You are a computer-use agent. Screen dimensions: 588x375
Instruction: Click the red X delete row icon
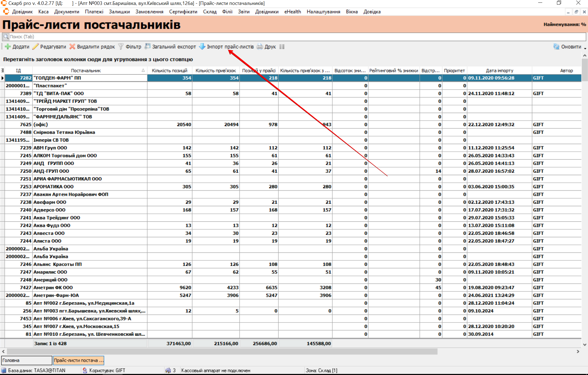click(72, 47)
